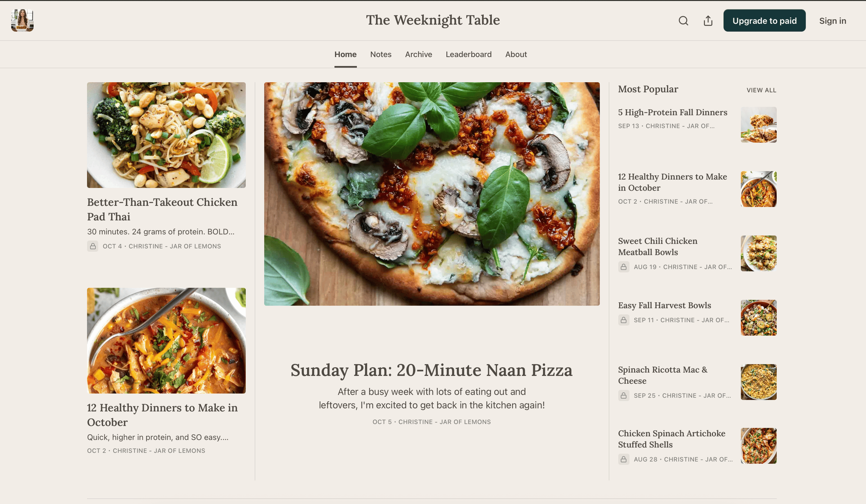This screenshot has height=504, width=866.
Task: Open the Sunday Plan Naan Pizza headline
Action: [x=432, y=370]
